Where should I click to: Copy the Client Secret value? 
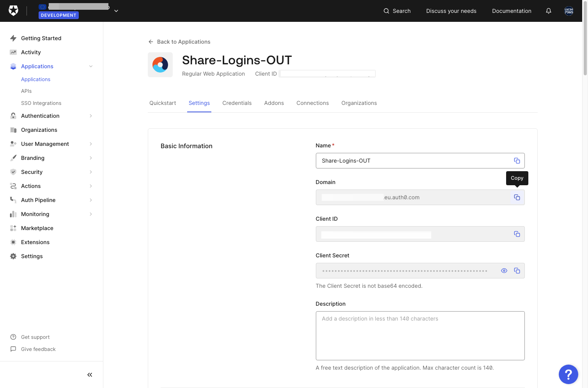[517, 271]
